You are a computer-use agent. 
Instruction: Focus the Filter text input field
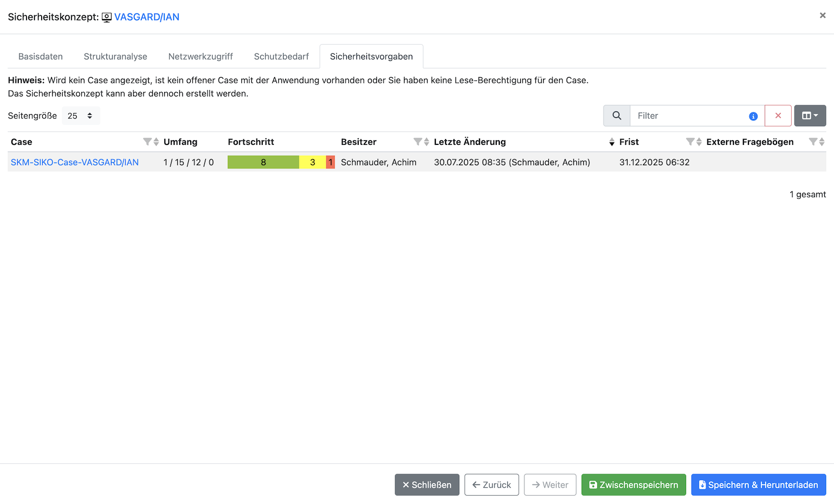(688, 116)
